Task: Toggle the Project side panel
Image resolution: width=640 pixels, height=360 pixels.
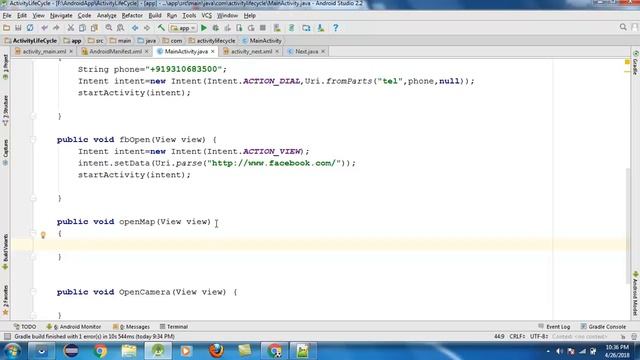Action: [x=5, y=67]
